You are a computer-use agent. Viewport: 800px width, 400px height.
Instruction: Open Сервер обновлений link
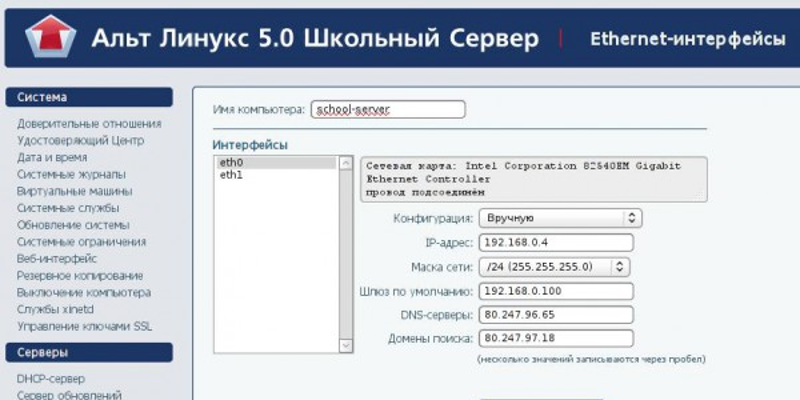69,395
